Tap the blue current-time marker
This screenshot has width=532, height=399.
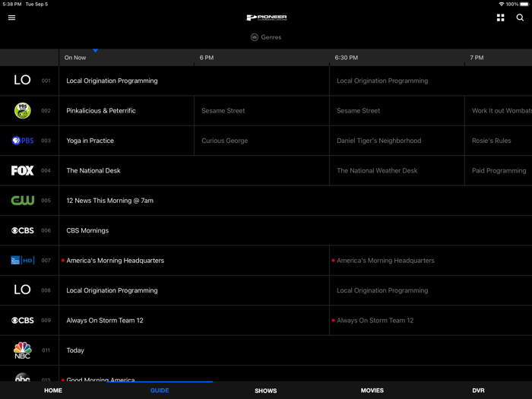[x=95, y=51]
